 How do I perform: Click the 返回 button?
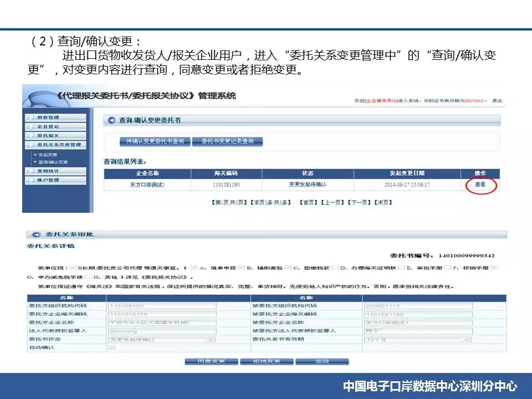point(322,361)
